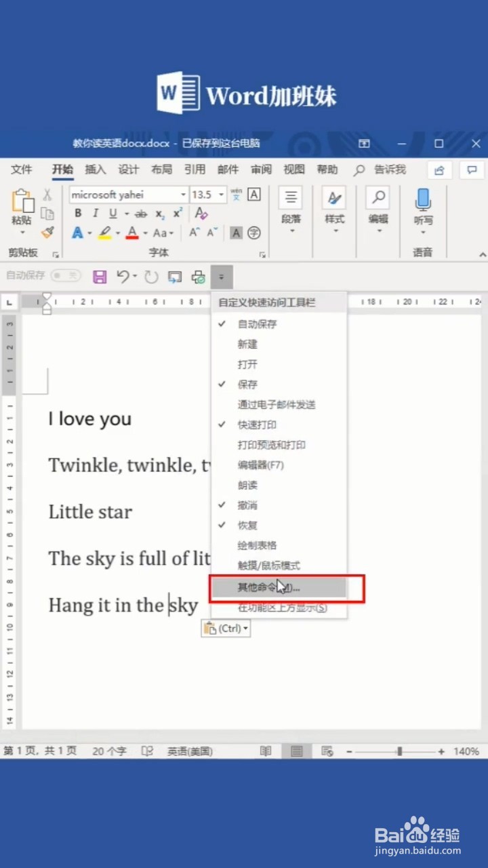The height and width of the screenshot is (868, 488).
Task: Decrease font size with Aˇ icon
Action: tap(212, 233)
